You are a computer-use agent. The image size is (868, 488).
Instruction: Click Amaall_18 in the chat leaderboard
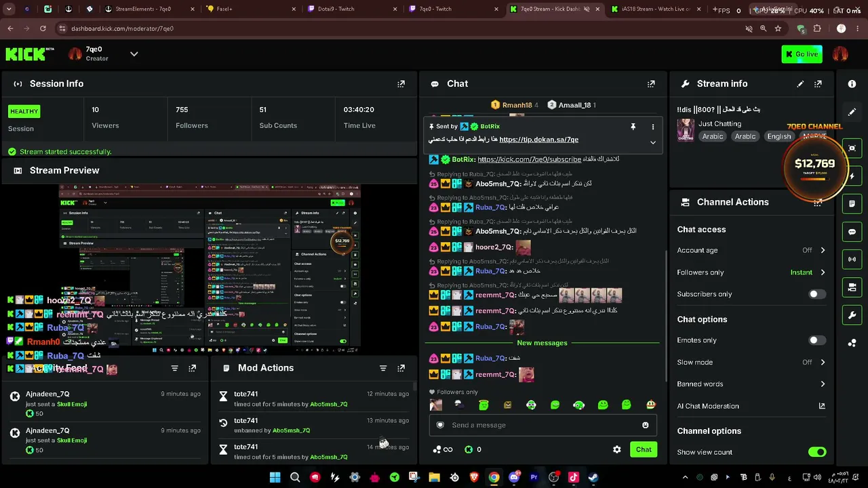(575, 105)
